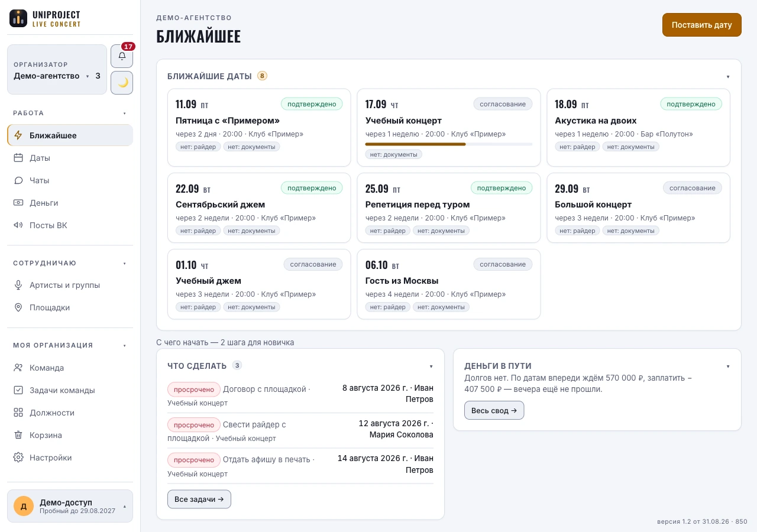Click согласование status on Большой концерт card

[693, 188]
